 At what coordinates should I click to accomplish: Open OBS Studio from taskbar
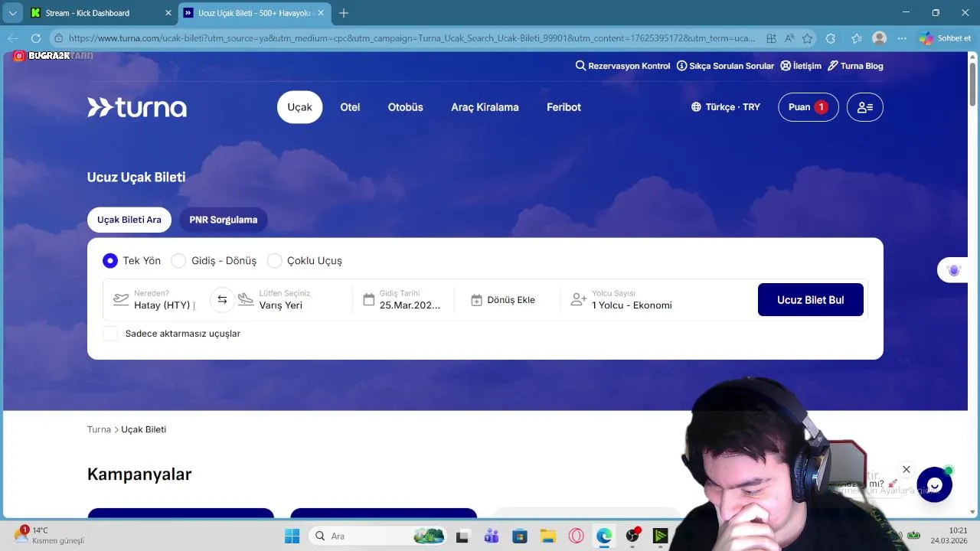pos(632,536)
